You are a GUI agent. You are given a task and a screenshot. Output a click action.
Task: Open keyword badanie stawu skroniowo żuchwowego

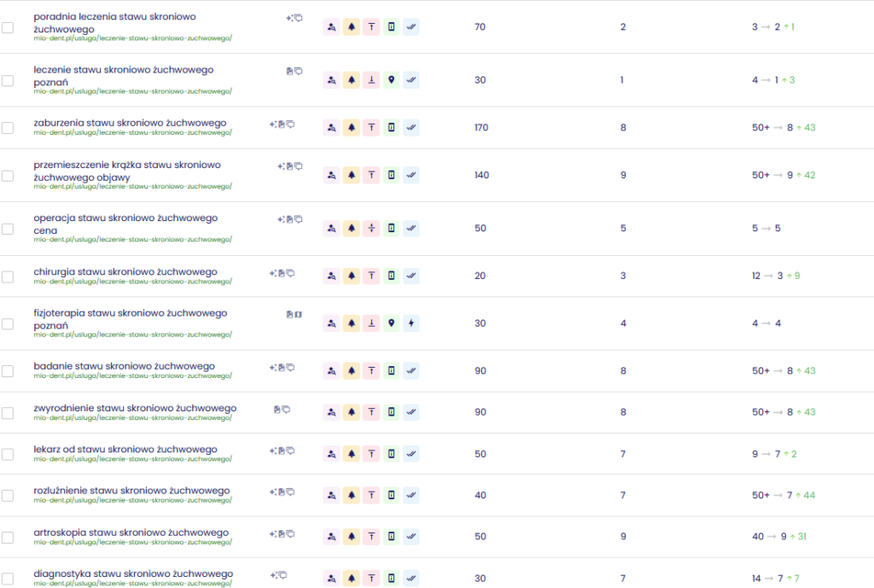coord(124,366)
